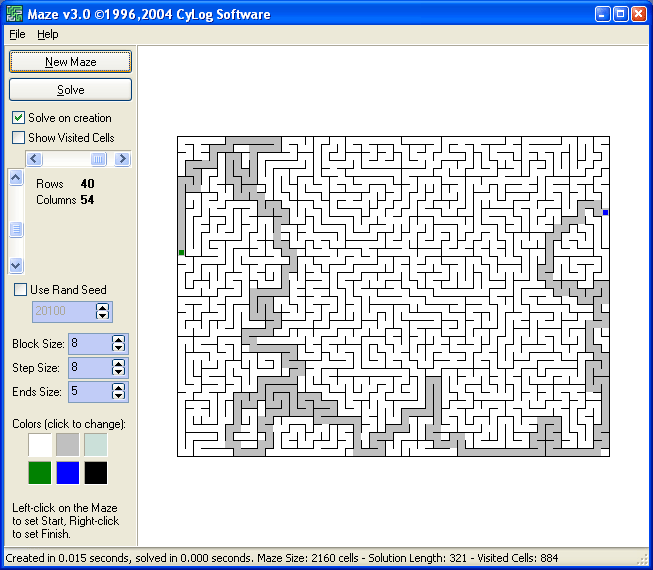Decrease the Step Size spinner
The width and height of the screenshot is (653, 570).
pyautogui.click(x=119, y=371)
